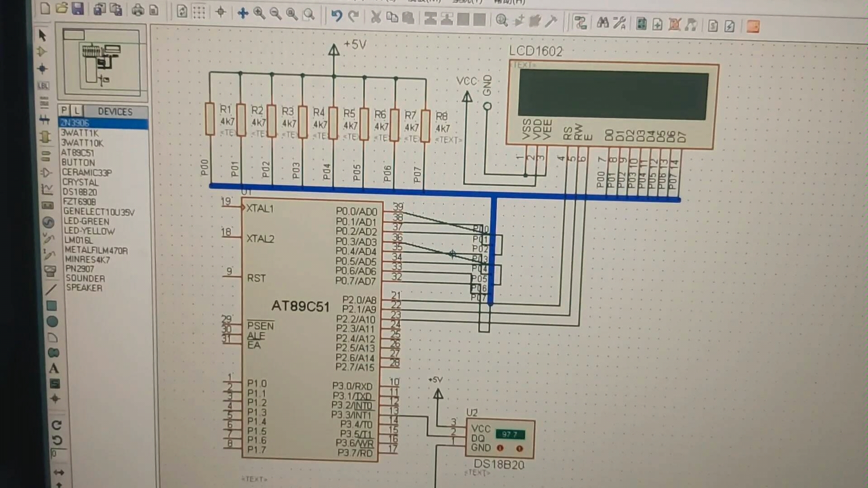Select DS18B20 from the DEVICES list
The image size is (868, 488).
tap(77, 192)
